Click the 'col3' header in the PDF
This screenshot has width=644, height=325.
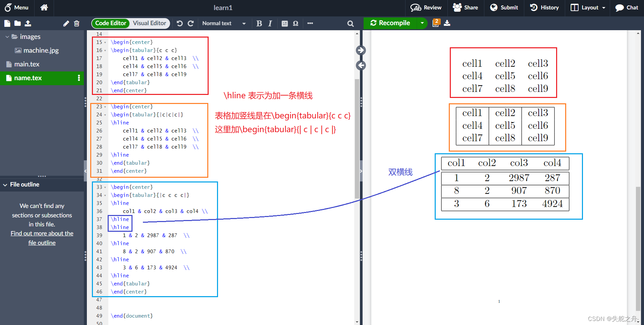(x=519, y=163)
